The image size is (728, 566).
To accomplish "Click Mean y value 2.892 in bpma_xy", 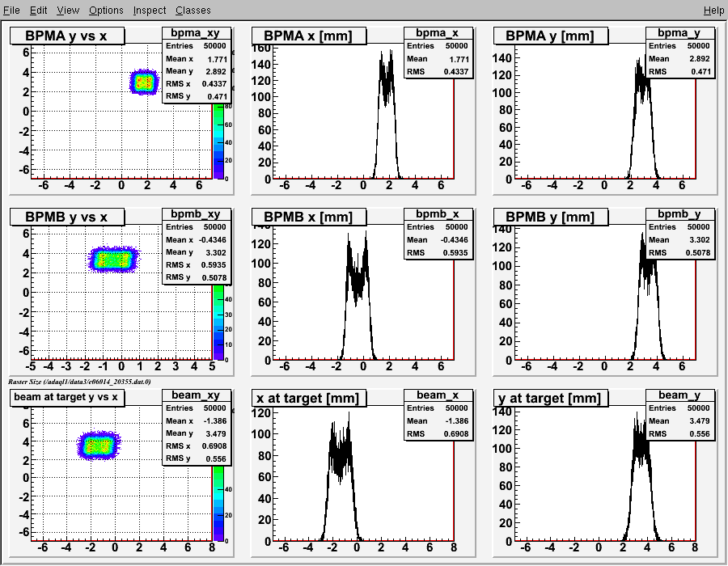I will coord(216,71).
